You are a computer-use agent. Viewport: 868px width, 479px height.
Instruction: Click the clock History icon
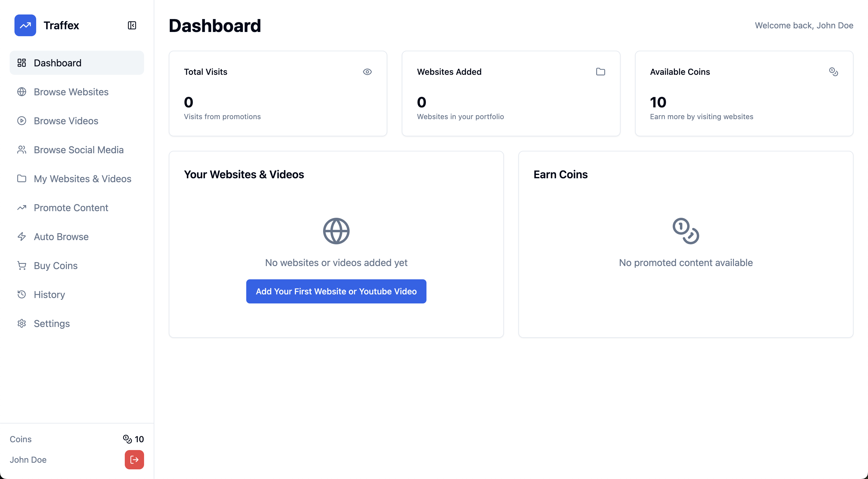[x=22, y=295]
